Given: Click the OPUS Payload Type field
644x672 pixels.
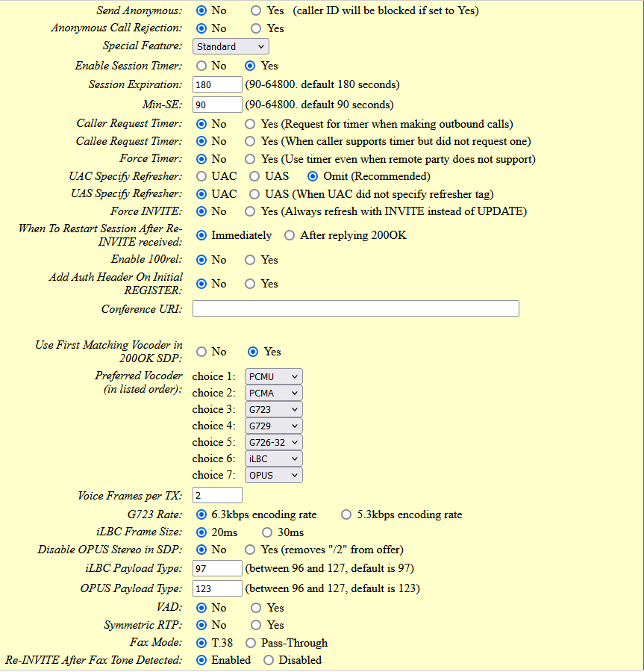Looking at the screenshot, I should (217, 588).
